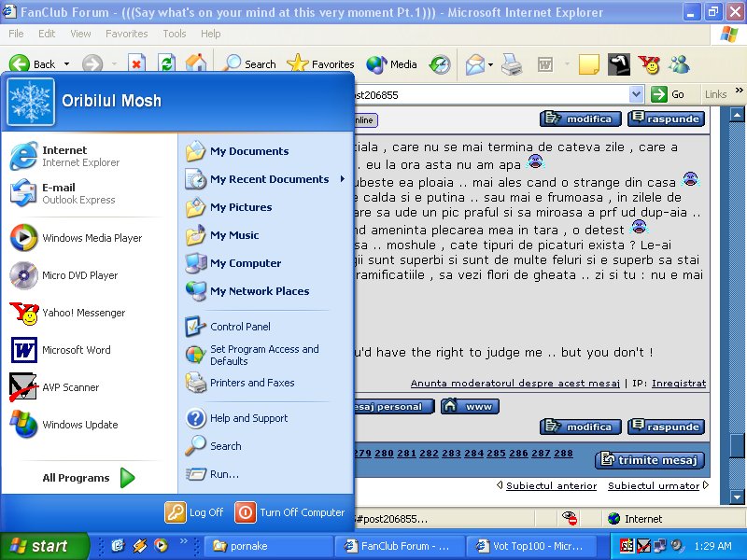The height and width of the screenshot is (560, 747).
Task: Click the yellow Discuss note icon
Action: 589,64
